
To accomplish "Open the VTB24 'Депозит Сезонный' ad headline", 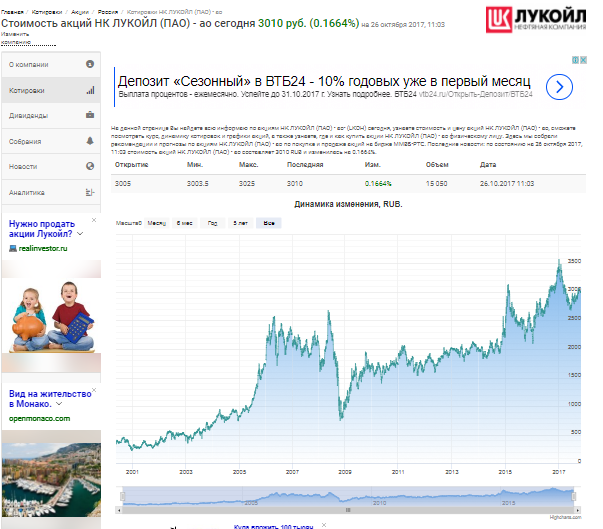I will (324, 81).
